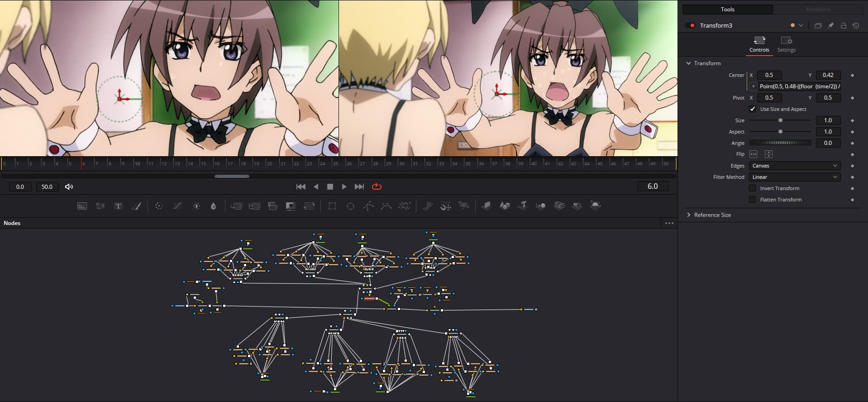Toggle the Transform3 enable switch
Viewport: 868px width, 402px height.
click(x=690, y=26)
